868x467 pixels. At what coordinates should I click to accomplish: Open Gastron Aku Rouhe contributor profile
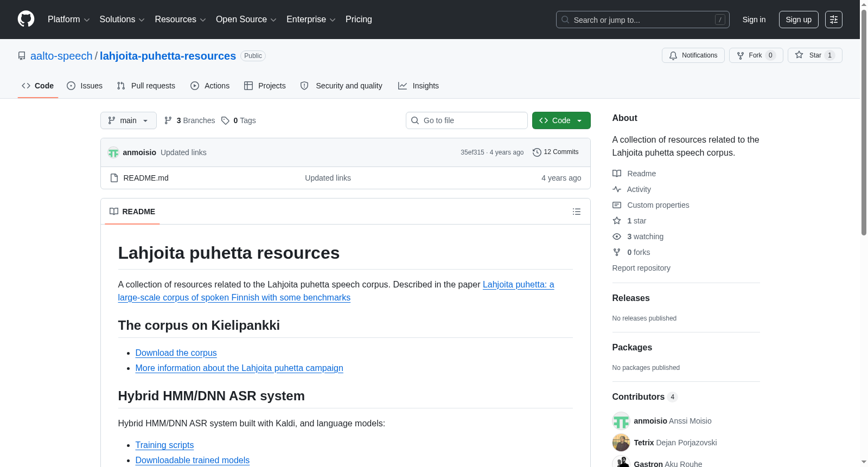pos(668,464)
